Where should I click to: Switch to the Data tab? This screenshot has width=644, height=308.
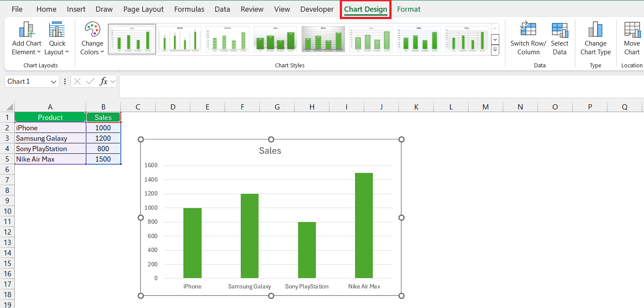point(222,9)
